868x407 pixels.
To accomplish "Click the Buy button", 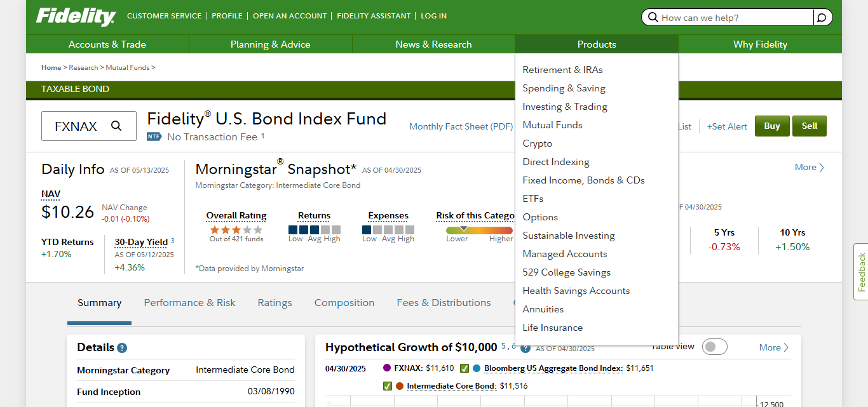I will pyautogui.click(x=772, y=126).
